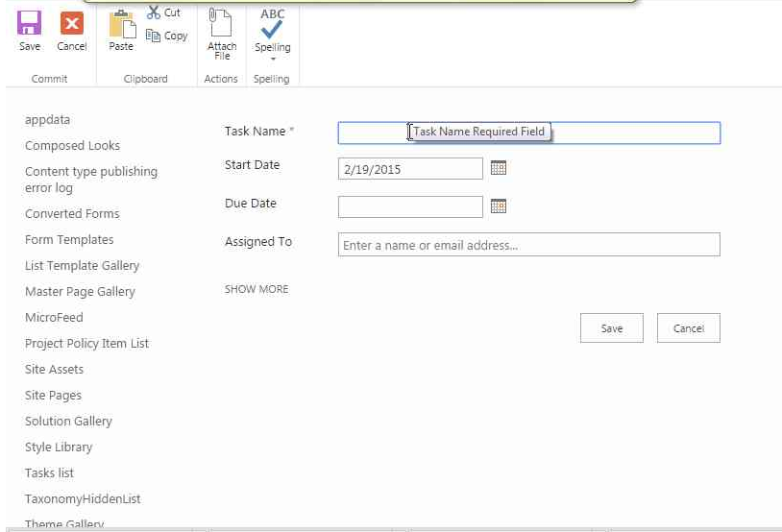Click the Start Date field with 2/19/2015
This screenshot has height=532, width=782.
click(x=410, y=168)
